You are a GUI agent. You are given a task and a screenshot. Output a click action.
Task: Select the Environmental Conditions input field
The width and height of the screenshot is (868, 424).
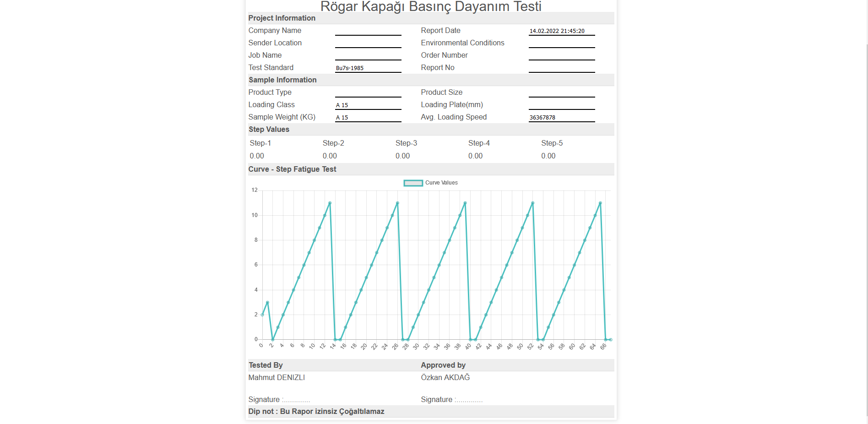pyautogui.click(x=561, y=43)
